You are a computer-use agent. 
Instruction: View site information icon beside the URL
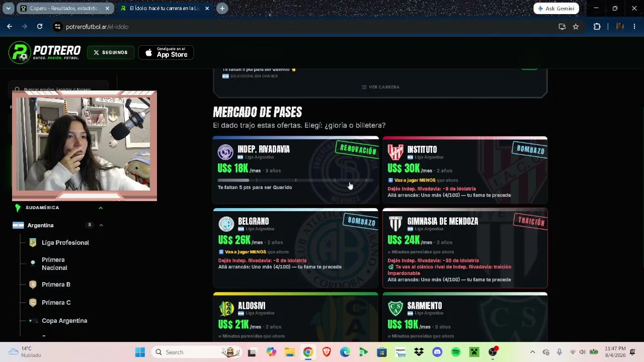pos(57,27)
